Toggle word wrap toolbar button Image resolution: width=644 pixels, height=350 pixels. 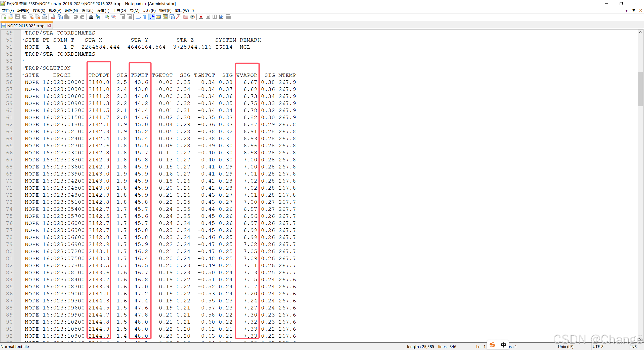coord(138,17)
